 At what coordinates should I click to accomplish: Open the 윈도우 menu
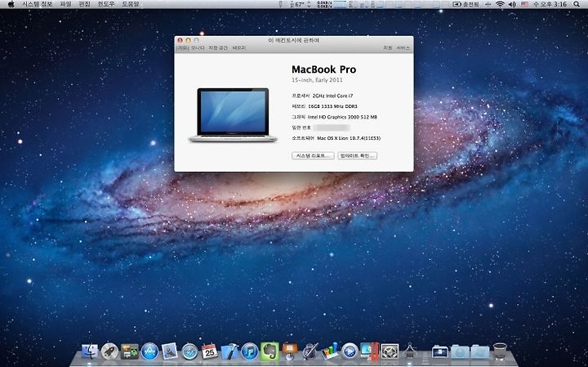tap(106, 4)
